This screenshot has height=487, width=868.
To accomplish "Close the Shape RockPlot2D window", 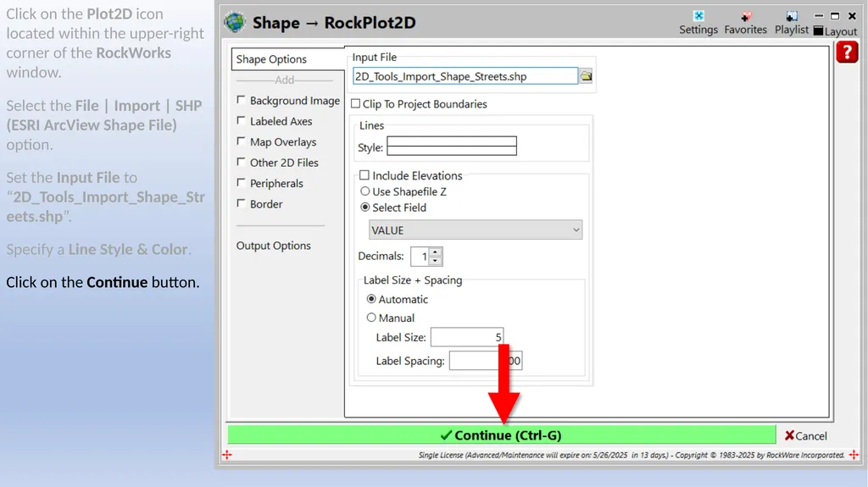I will (x=852, y=16).
